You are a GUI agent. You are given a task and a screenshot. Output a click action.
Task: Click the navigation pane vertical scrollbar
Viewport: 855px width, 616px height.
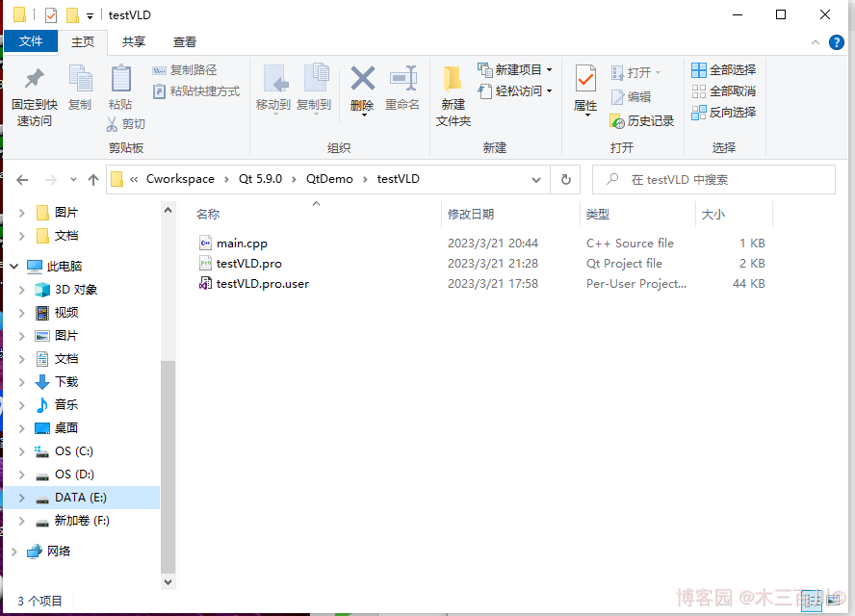click(168, 462)
